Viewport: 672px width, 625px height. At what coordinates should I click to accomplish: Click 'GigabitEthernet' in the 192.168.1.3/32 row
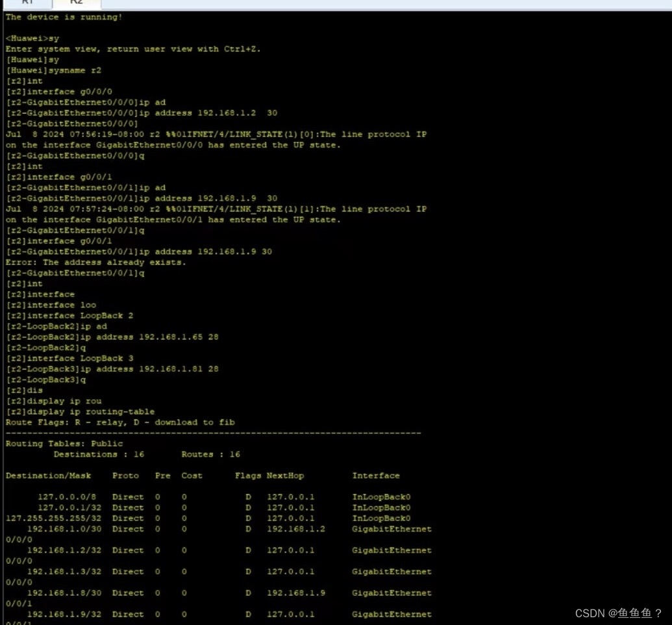(392, 572)
